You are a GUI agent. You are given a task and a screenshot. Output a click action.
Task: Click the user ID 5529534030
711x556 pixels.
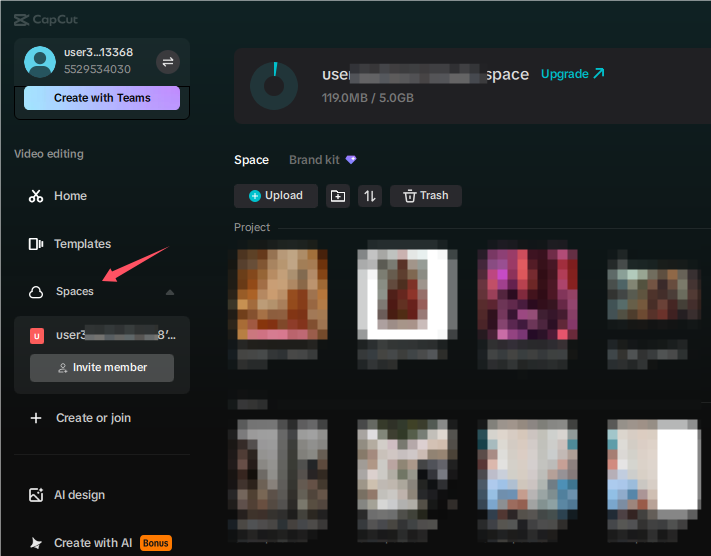[x=97, y=69]
